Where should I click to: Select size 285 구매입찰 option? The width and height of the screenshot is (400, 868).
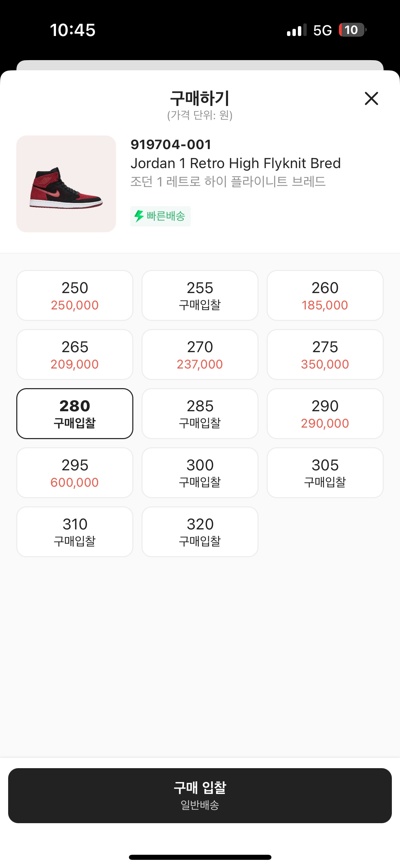(x=200, y=413)
